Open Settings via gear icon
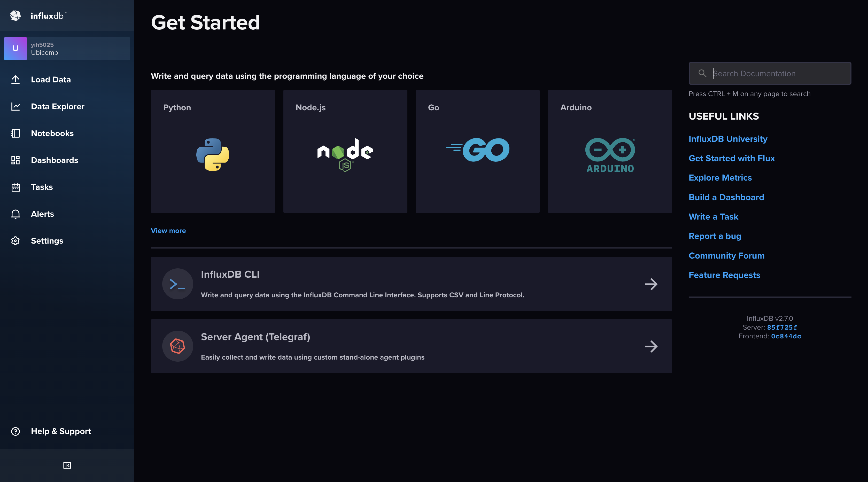868x482 pixels. click(16, 241)
